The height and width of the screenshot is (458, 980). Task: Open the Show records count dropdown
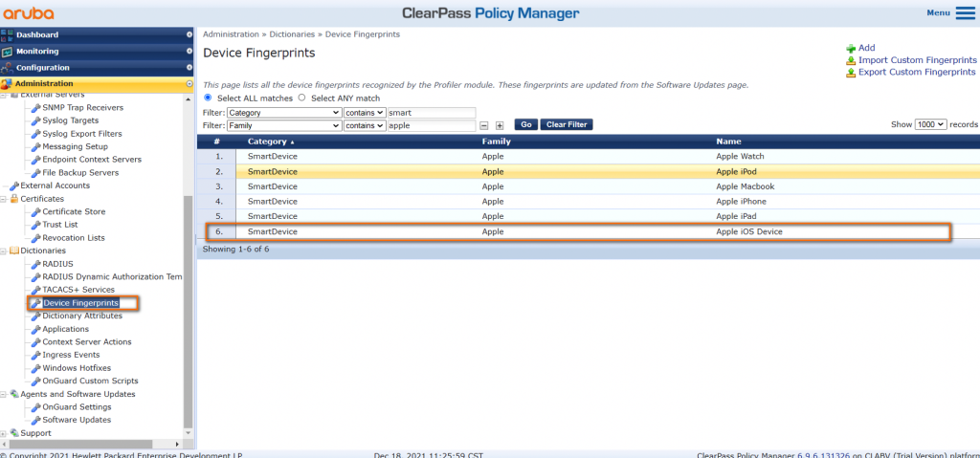click(930, 124)
